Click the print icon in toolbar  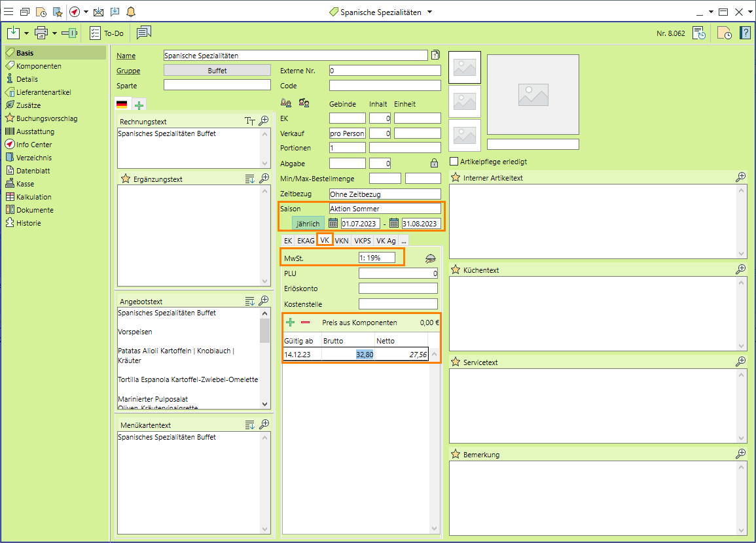point(41,33)
